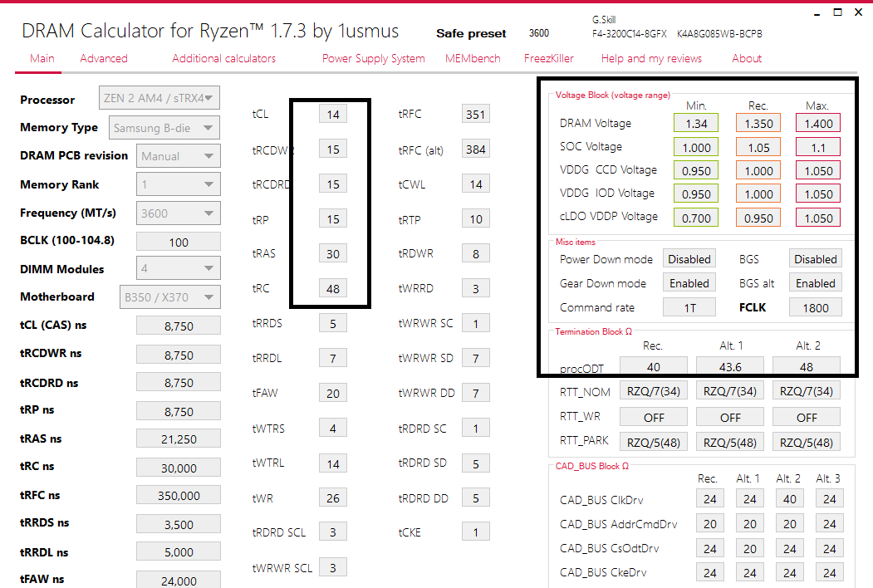873x588 pixels.
Task: Click CAD_BUS CsOdtDrv Alt. 1 value 20
Action: (x=750, y=548)
